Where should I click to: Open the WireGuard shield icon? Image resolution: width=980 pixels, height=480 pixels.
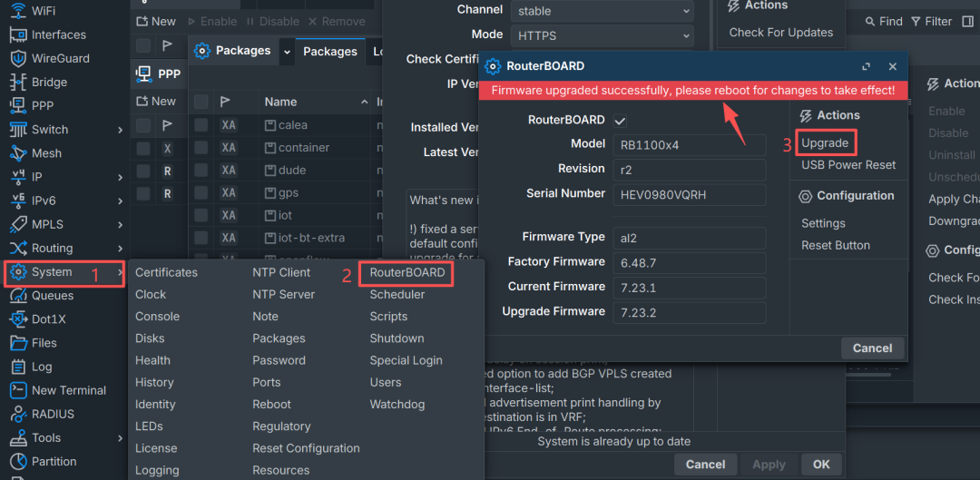19,58
